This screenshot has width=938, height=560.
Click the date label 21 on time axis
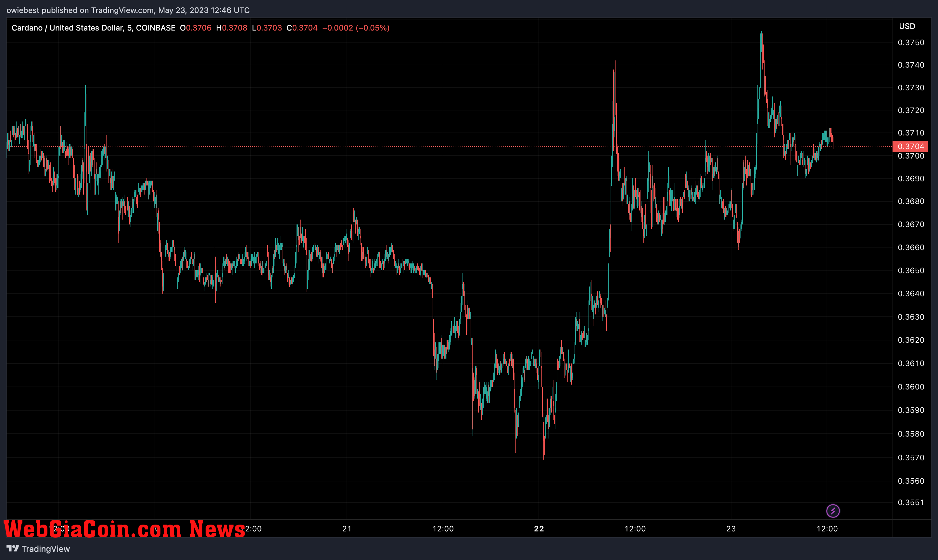[x=347, y=529]
